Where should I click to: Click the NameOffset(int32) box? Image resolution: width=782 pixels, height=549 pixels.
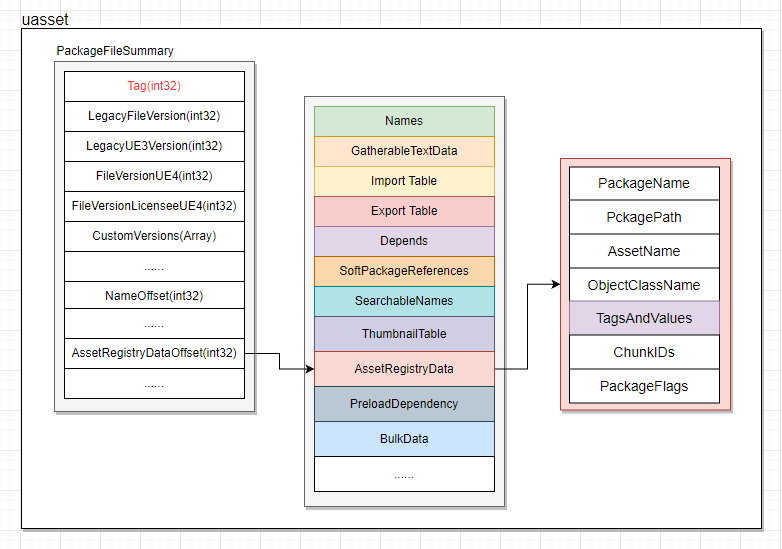[154, 295]
